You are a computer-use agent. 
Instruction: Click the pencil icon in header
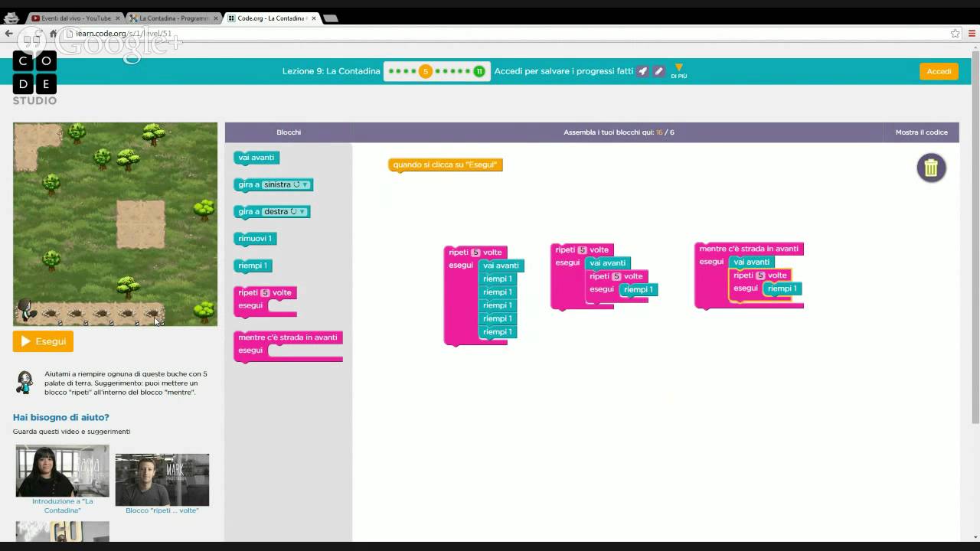coord(658,71)
